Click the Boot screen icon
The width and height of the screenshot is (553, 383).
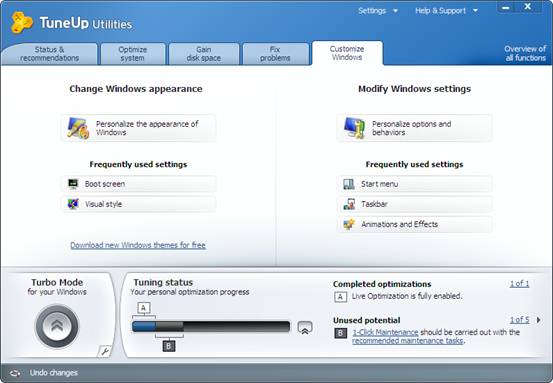pyautogui.click(x=73, y=184)
